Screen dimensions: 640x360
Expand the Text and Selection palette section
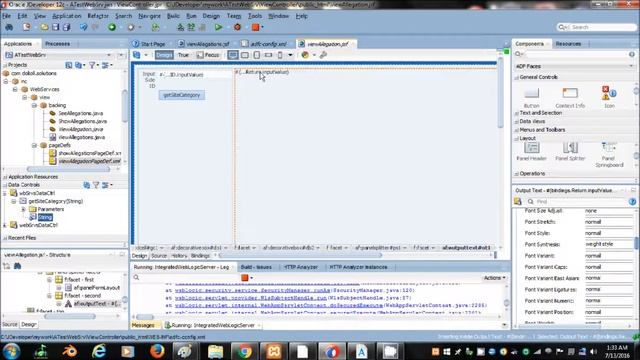point(517,113)
